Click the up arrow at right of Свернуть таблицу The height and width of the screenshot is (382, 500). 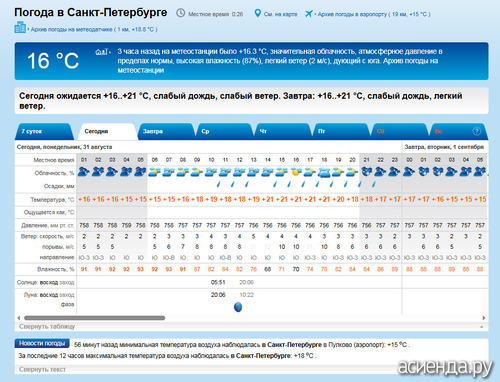(482, 327)
